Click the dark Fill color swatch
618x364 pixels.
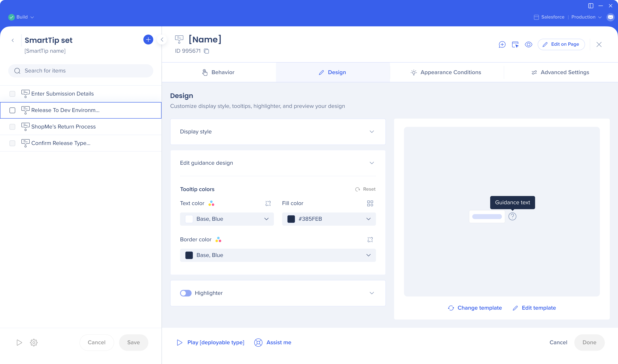point(291,219)
